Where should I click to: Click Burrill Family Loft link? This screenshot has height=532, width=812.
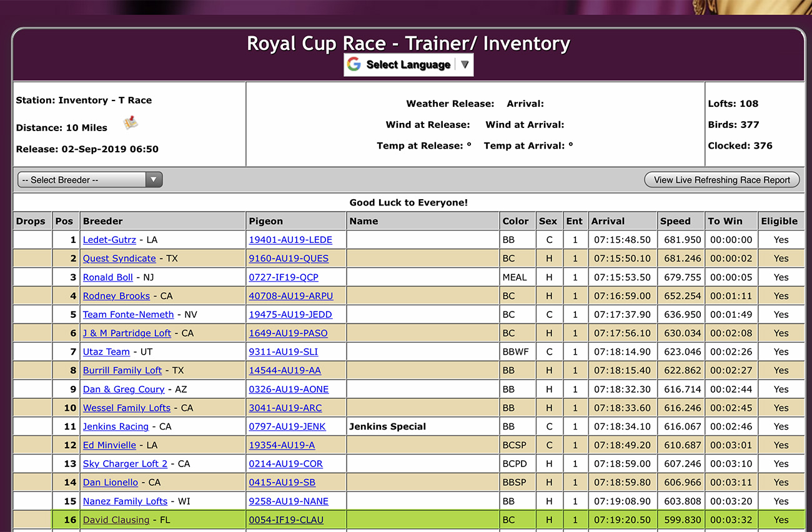[122, 371]
